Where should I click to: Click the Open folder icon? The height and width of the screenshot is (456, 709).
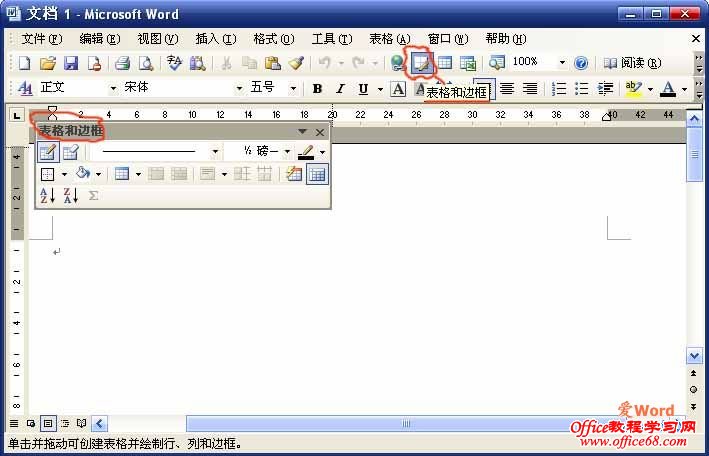coord(47,63)
